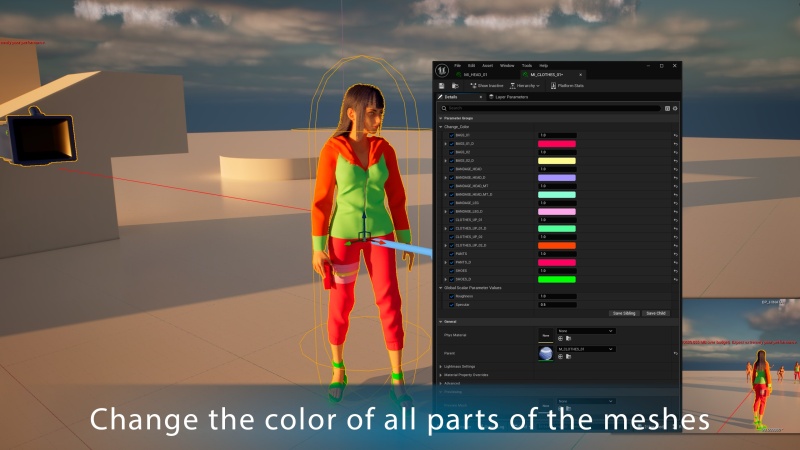Uncheck the BASE_01 parameter checkbox

[x=451, y=135]
